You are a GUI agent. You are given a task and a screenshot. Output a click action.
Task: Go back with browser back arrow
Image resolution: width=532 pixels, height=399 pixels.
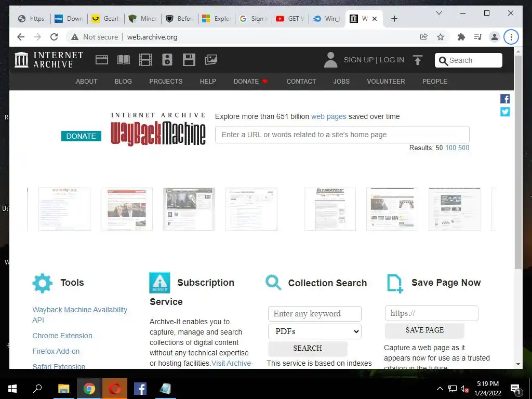21,37
